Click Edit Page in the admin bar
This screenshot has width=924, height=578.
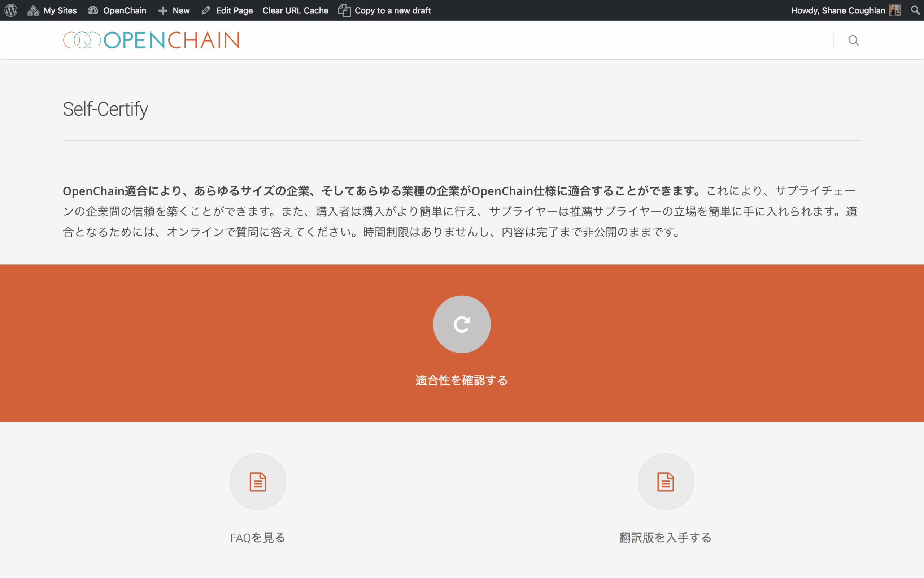pyautogui.click(x=227, y=10)
